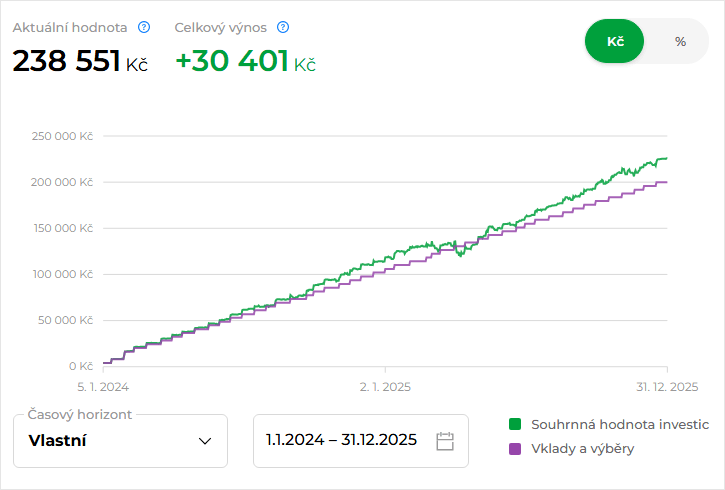
Task: Open the Časový horizont dropdown
Action: pos(120,441)
